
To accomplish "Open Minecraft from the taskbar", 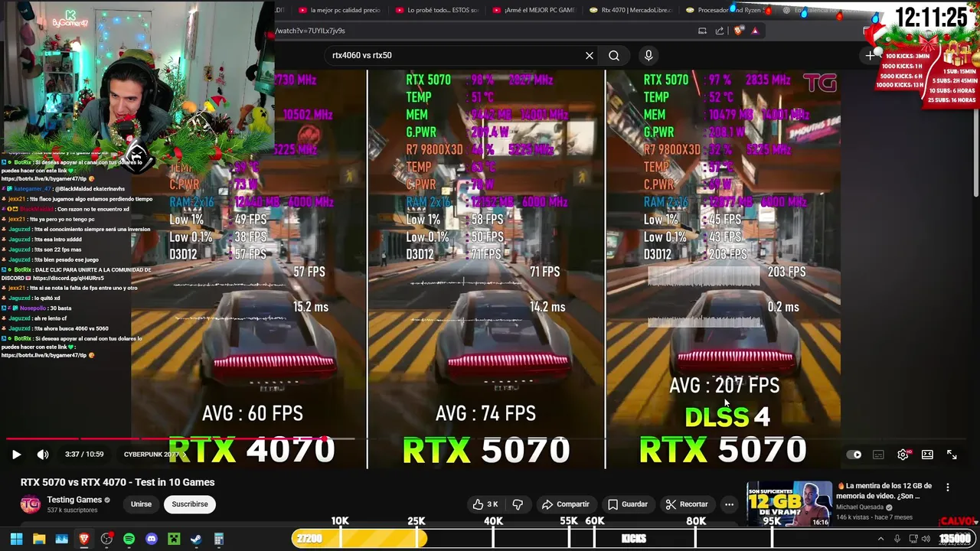I will coord(174,539).
